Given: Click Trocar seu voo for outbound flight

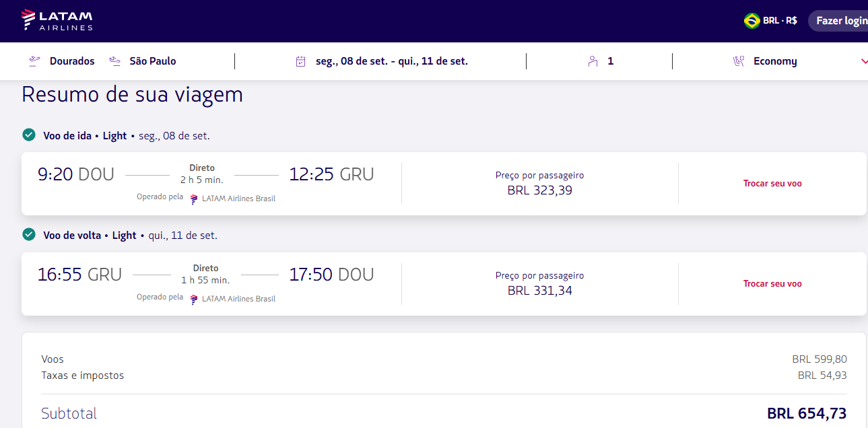Looking at the screenshot, I should pyautogui.click(x=772, y=183).
